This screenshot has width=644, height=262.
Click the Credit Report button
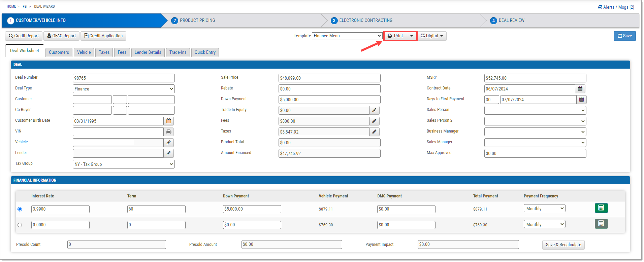pos(24,36)
